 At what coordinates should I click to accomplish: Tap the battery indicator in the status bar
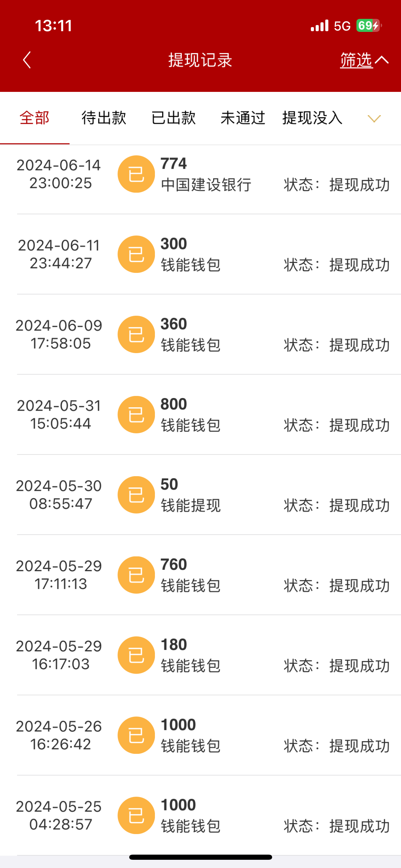[x=368, y=26]
